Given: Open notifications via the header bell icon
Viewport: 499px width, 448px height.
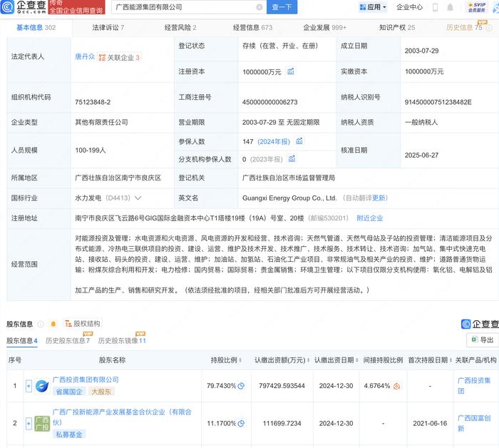Looking at the screenshot, I should [x=450, y=7].
